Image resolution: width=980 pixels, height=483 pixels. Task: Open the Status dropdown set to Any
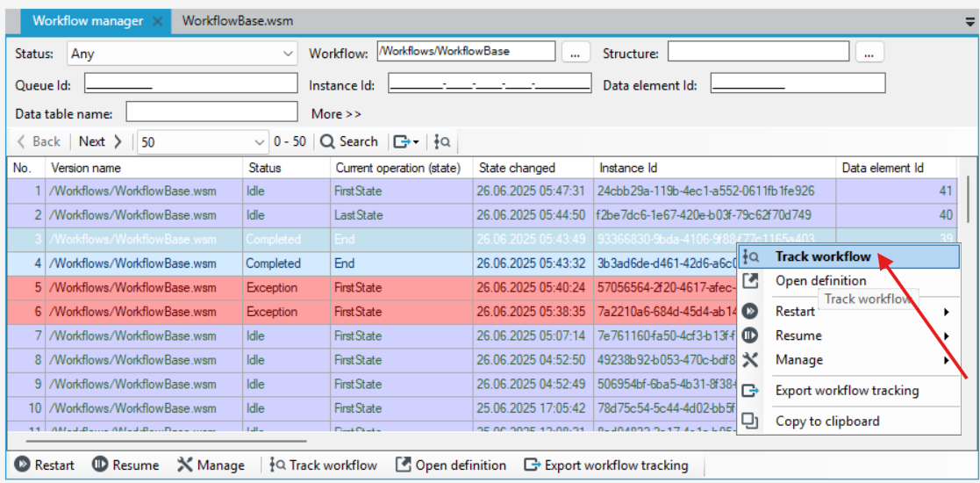[x=182, y=54]
